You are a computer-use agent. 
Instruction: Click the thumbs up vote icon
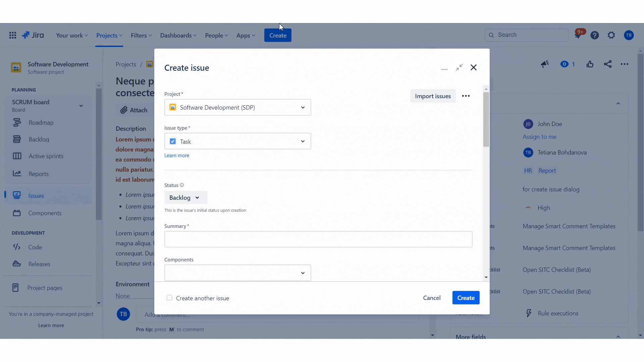click(x=590, y=64)
